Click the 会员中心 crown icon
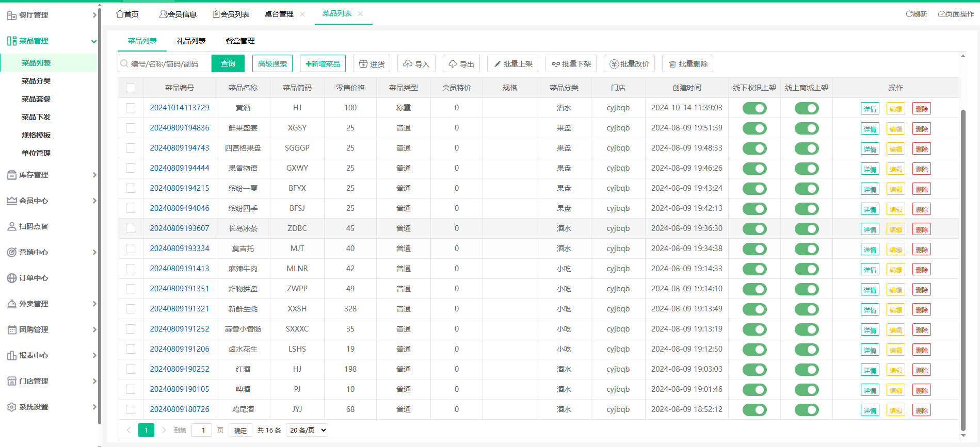Image resolution: width=980 pixels, height=447 pixels. coord(11,201)
